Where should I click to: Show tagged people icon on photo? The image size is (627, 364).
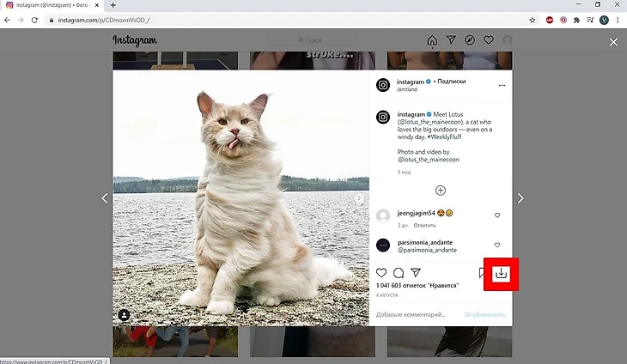coord(124,315)
